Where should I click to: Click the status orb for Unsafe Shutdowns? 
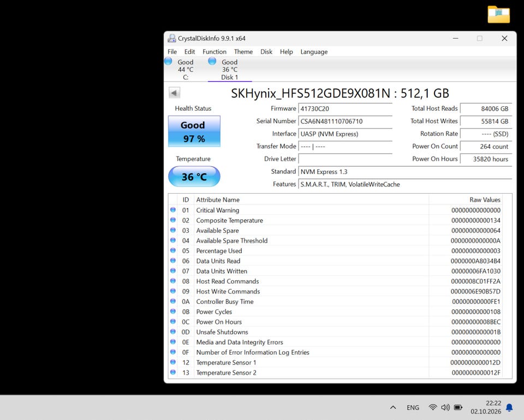[173, 332]
